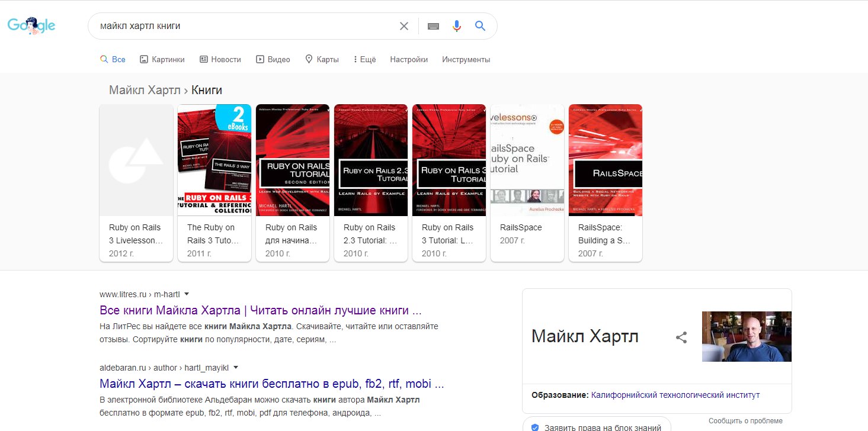This screenshot has width=868, height=431.
Task: Click Michael Hartl photo in knowledge panel
Action: pyautogui.click(x=747, y=336)
